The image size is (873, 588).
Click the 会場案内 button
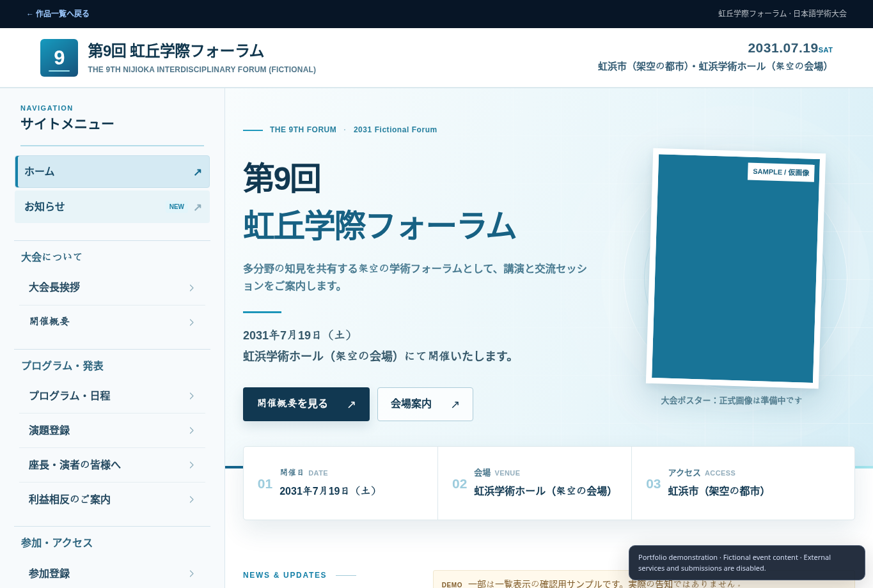[425, 405]
